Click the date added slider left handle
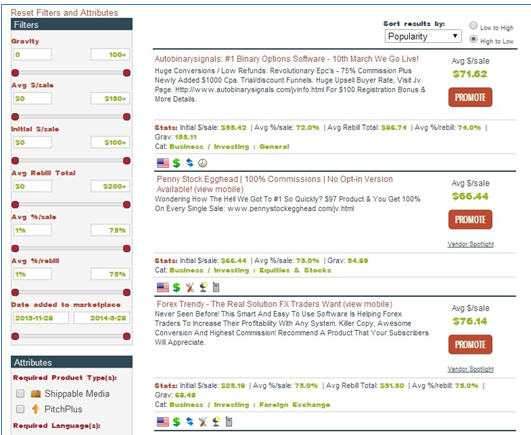Image resolution: width=531 pixels, height=435 pixels. [15, 336]
